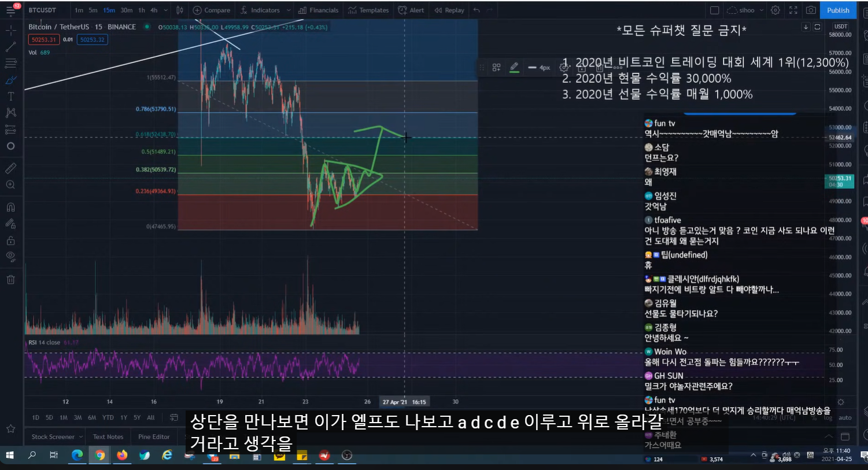Click the BTCUSDT symbol search field
The width and height of the screenshot is (868, 470).
coord(43,10)
